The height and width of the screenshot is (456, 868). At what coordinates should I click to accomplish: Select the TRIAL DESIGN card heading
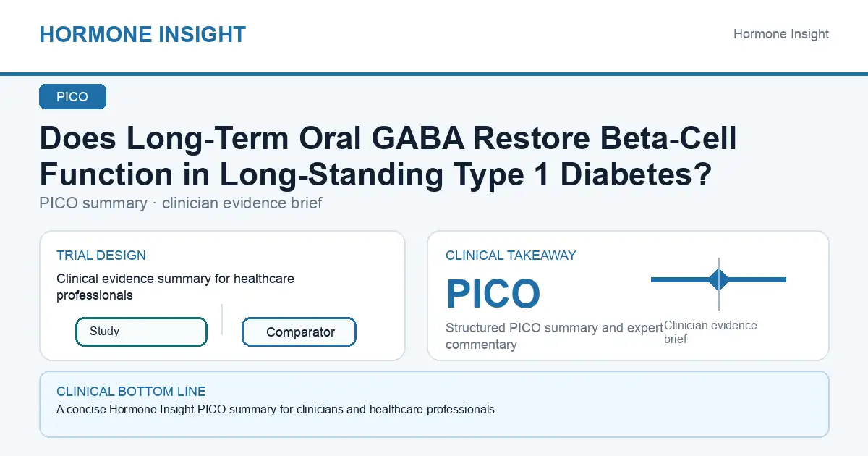point(101,256)
